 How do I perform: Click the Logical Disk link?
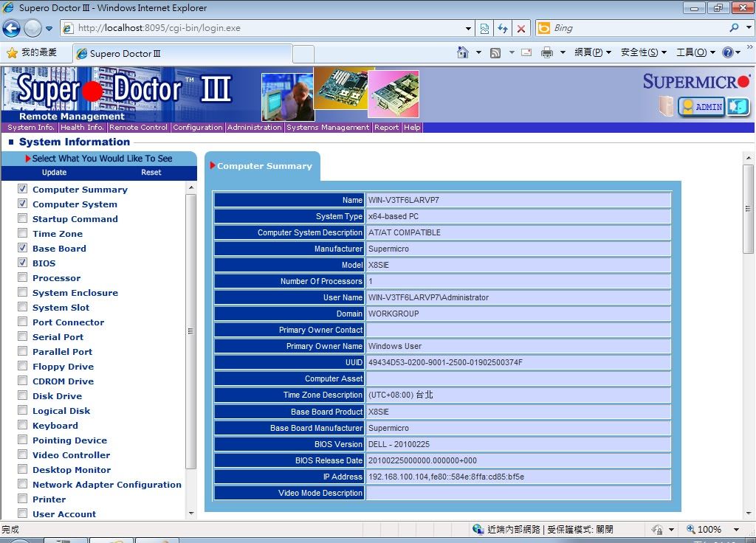(x=61, y=411)
